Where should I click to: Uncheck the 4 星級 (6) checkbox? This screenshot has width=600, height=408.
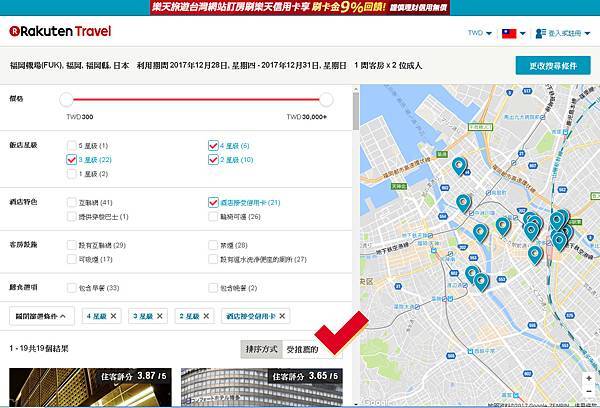tap(213, 145)
